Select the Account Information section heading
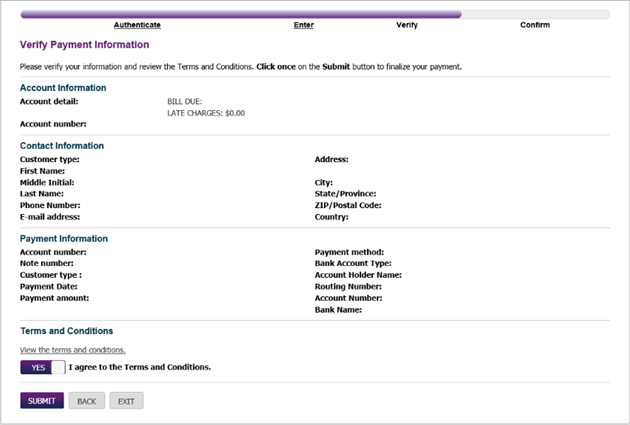 click(63, 88)
